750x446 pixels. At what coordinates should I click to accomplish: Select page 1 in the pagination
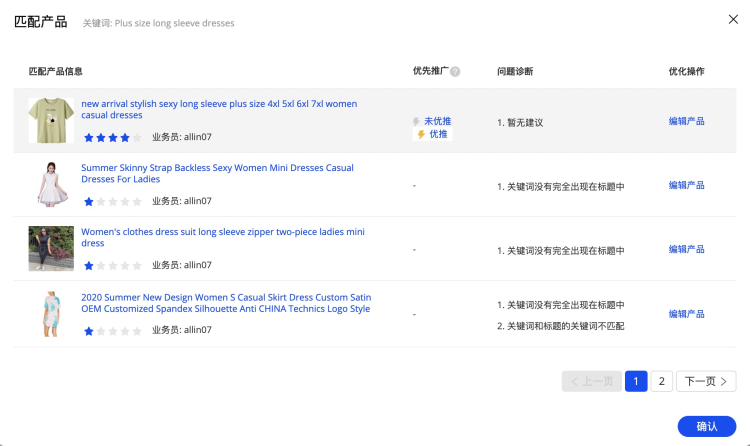pos(636,381)
